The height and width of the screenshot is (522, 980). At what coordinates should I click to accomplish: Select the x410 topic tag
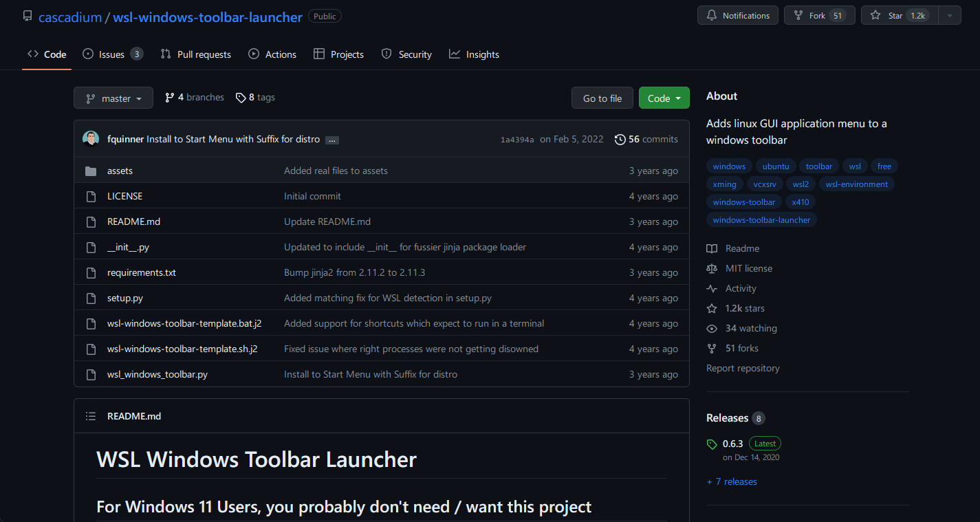(801, 202)
